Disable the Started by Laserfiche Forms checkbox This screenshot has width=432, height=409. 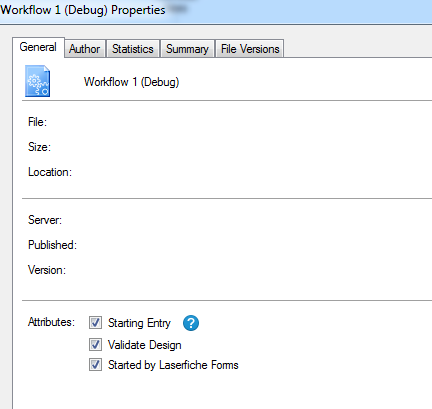95,365
